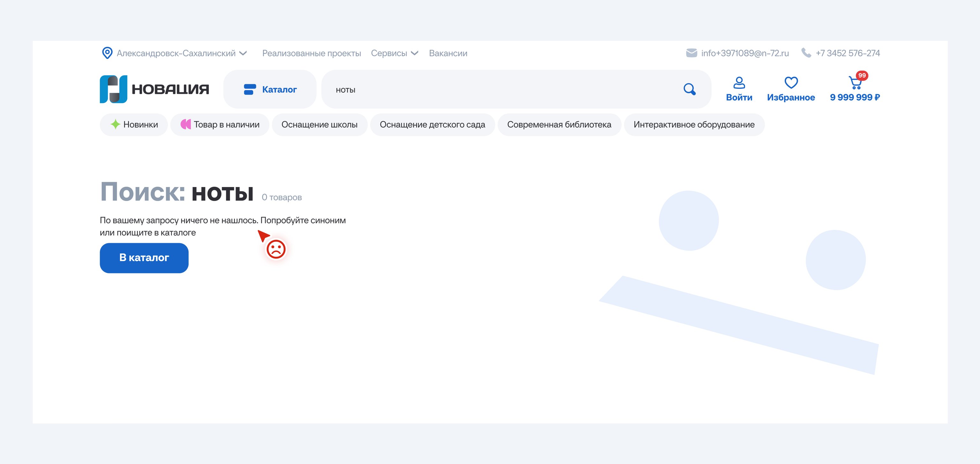Image resolution: width=980 pixels, height=464 pixels.
Task: Click into the search field with ноты
Action: [x=494, y=90]
